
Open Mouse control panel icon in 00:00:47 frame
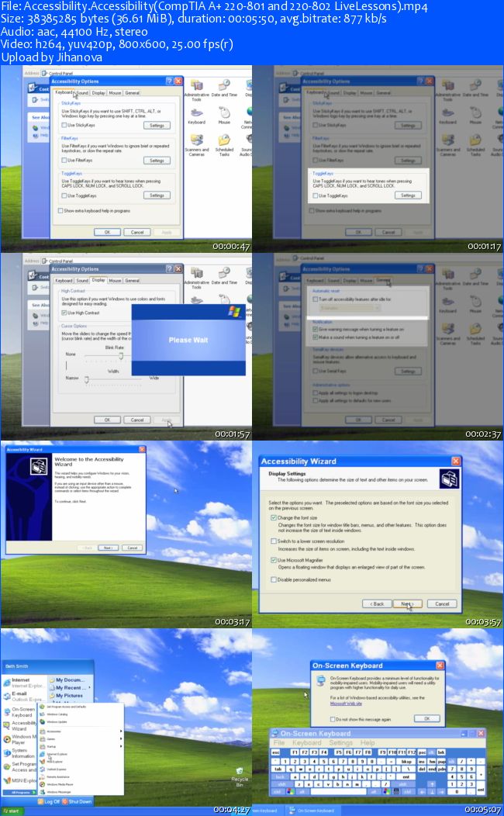click(x=224, y=112)
